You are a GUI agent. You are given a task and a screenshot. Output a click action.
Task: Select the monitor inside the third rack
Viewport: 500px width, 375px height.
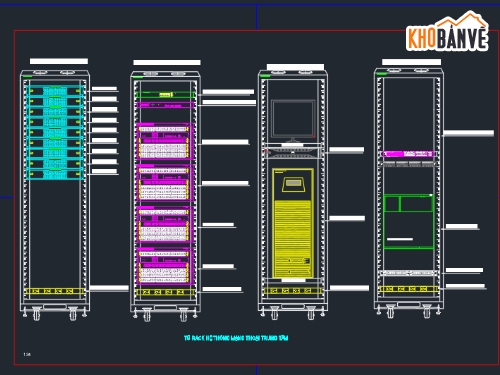pyautogui.click(x=293, y=121)
